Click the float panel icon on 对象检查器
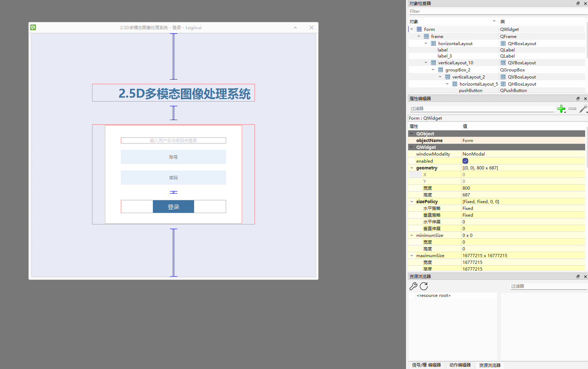Screen dimensions: 588x369 (578, 3)
